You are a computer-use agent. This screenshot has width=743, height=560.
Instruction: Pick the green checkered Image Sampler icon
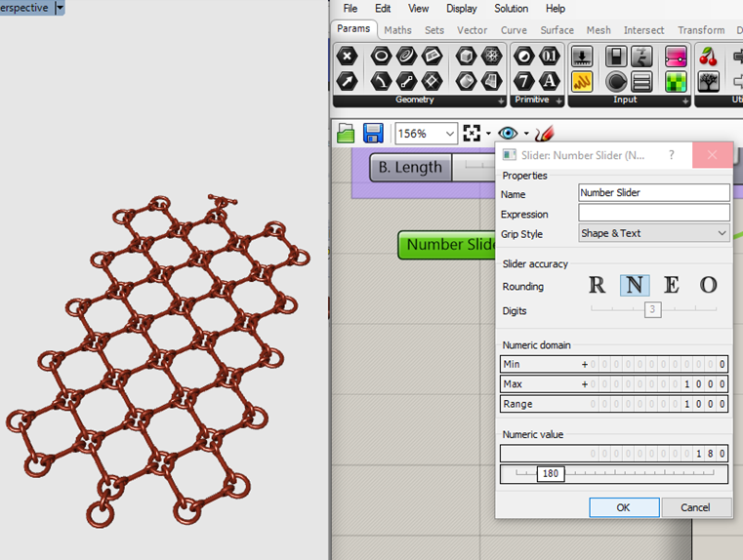point(677,81)
